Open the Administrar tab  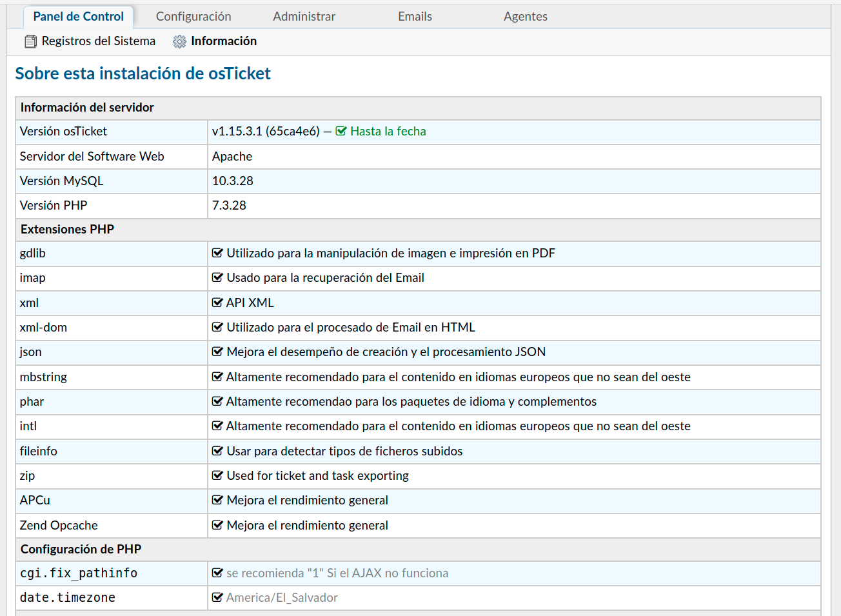click(x=304, y=17)
